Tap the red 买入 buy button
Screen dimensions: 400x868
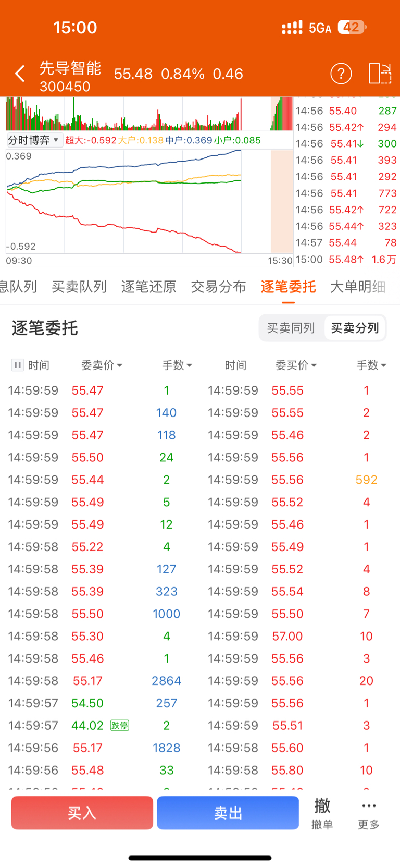pyautogui.click(x=82, y=813)
